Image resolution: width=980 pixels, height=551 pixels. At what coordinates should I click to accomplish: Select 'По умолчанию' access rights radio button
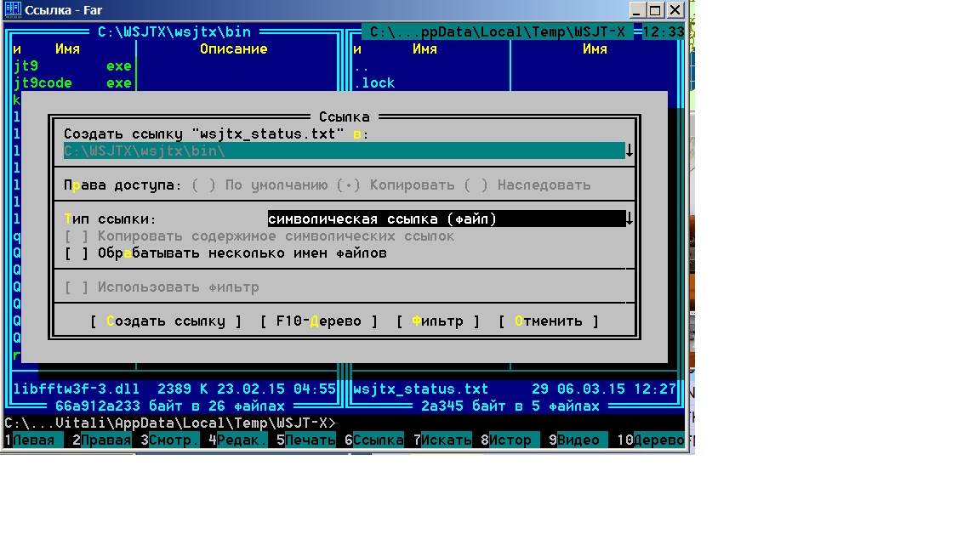point(204,185)
